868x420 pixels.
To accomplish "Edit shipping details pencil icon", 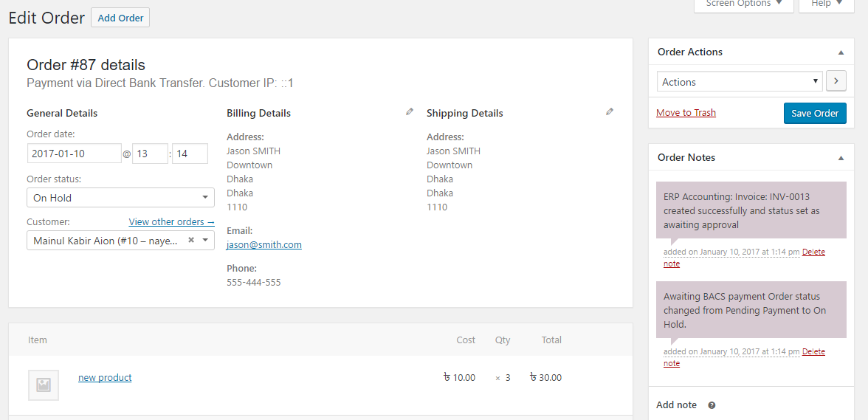I will coord(610,112).
